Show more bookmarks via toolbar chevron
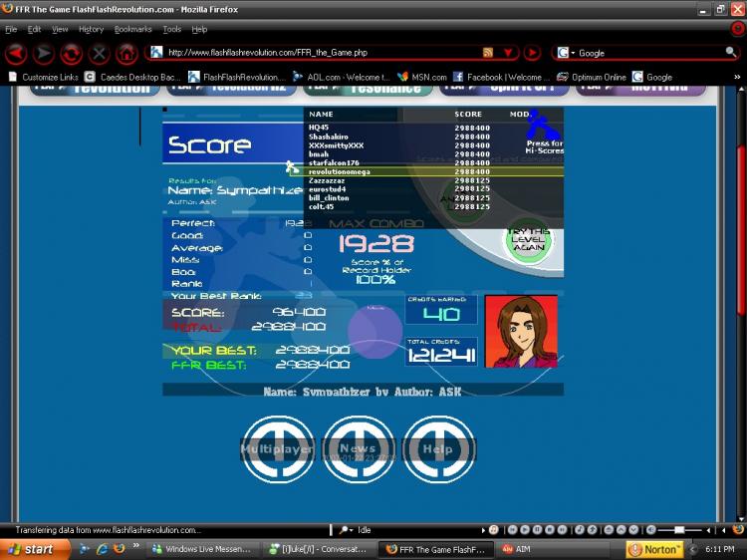Image resolution: width=747 pixels, height=560 pixels. coord(737,77)
